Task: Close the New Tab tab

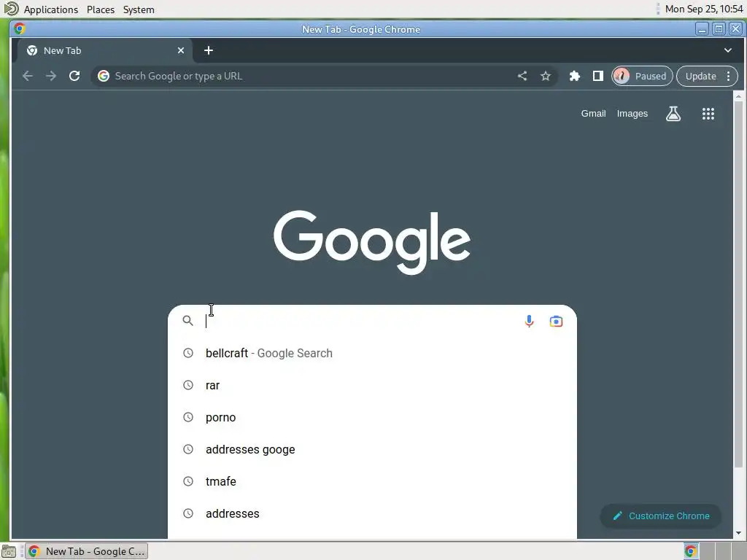Action: pos(181,50)
